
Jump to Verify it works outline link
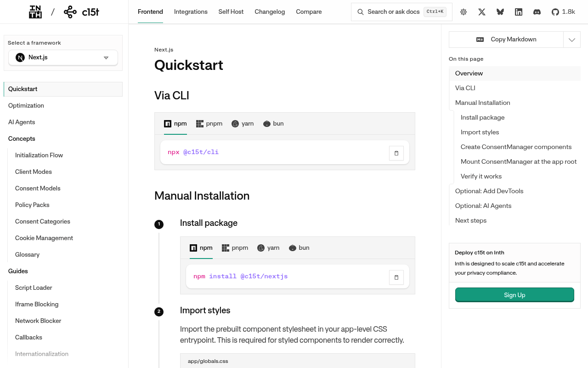click(481, 177)
